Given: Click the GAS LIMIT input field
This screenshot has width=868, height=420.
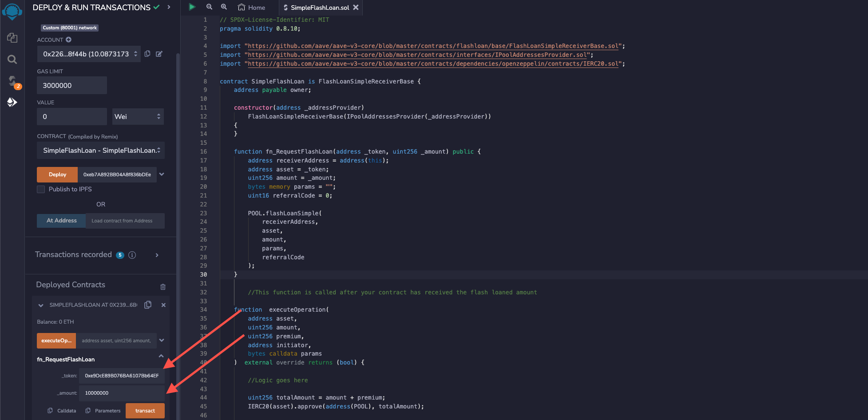Looking at the screenshot, I should (72, 85).
